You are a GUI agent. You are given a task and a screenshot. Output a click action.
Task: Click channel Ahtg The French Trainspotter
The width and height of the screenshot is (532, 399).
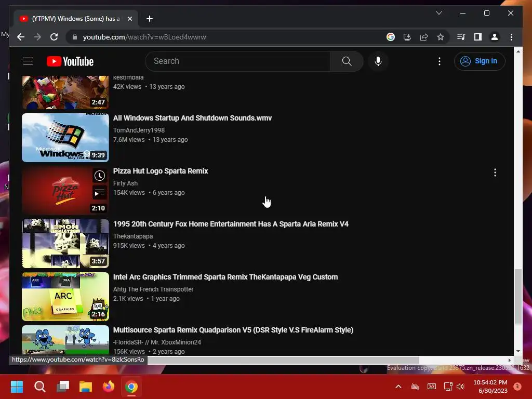point(153,289)
